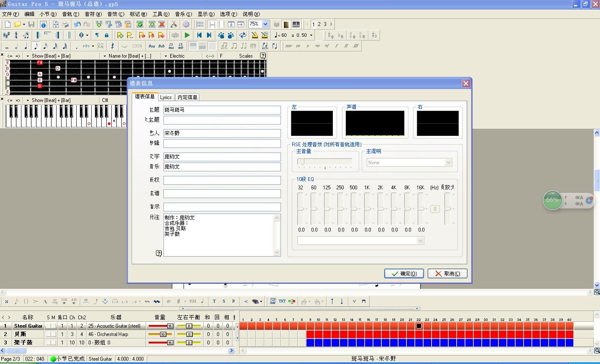Open the 音轨 menu

pyautogui.click(x=70, y=14)
